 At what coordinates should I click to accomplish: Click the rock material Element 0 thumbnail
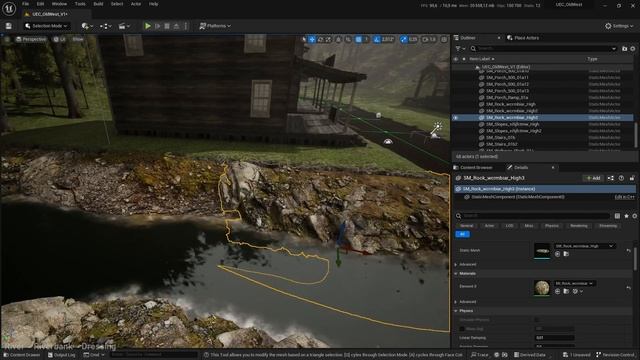click(x=542, y=288)
